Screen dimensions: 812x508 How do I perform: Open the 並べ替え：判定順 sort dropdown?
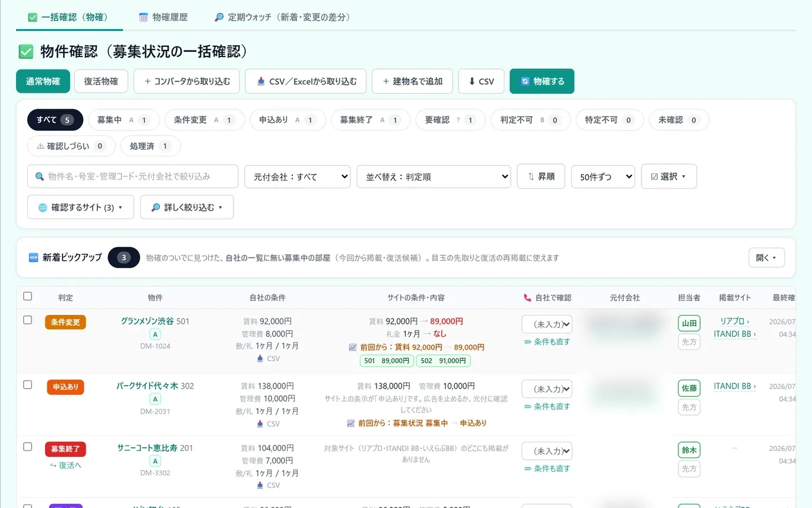[434, 176]
